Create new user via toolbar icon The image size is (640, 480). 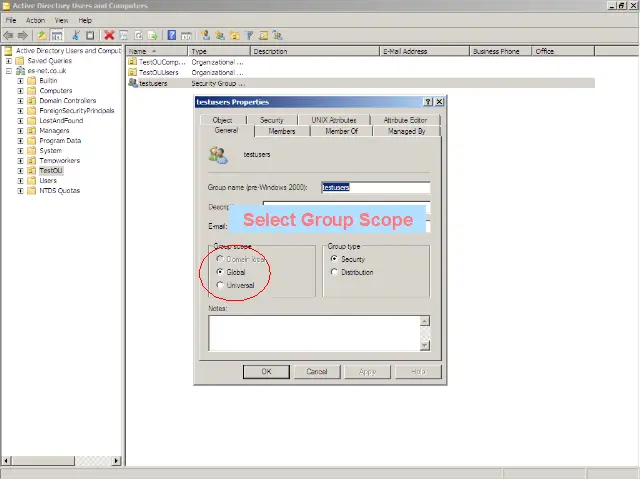click(x=206, y=36)
